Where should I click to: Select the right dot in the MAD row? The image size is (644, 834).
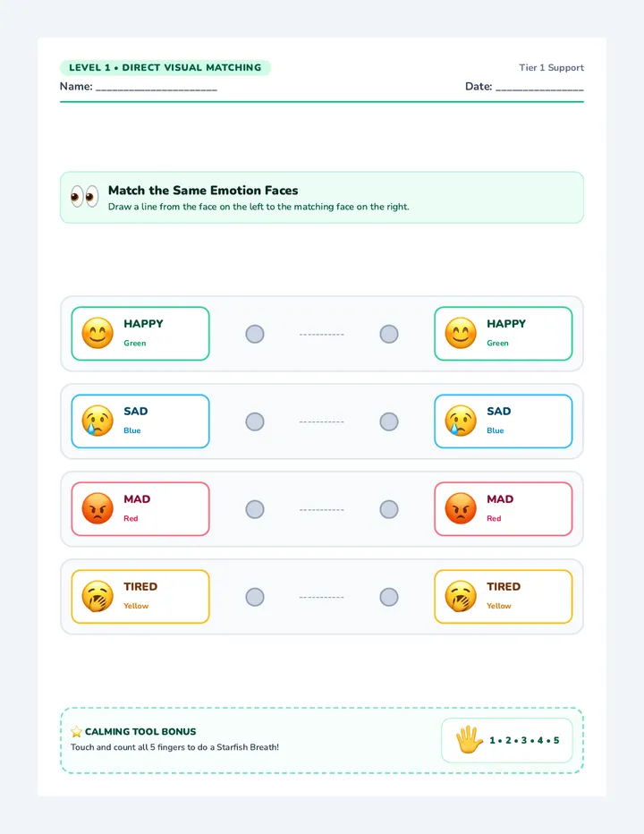389,509
